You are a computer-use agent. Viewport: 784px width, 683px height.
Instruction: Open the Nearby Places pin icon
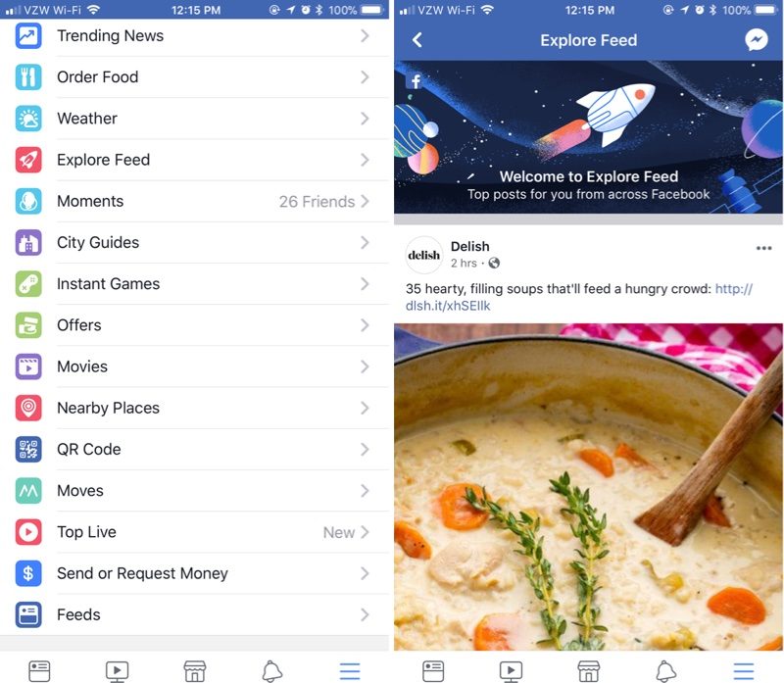[x=28, y=408]
